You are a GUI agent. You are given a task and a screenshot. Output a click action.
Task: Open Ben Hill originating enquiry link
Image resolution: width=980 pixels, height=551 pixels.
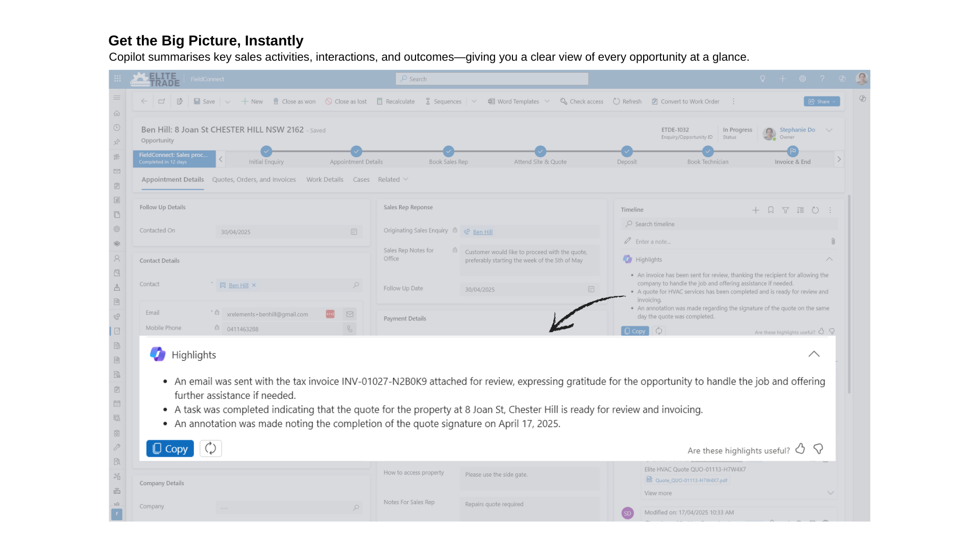(482, 232)
